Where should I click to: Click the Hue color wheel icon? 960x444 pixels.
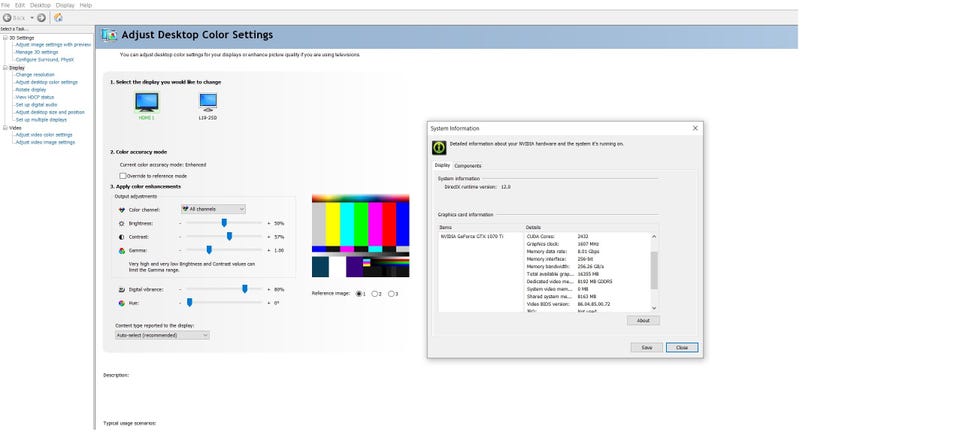pos(122,303)
